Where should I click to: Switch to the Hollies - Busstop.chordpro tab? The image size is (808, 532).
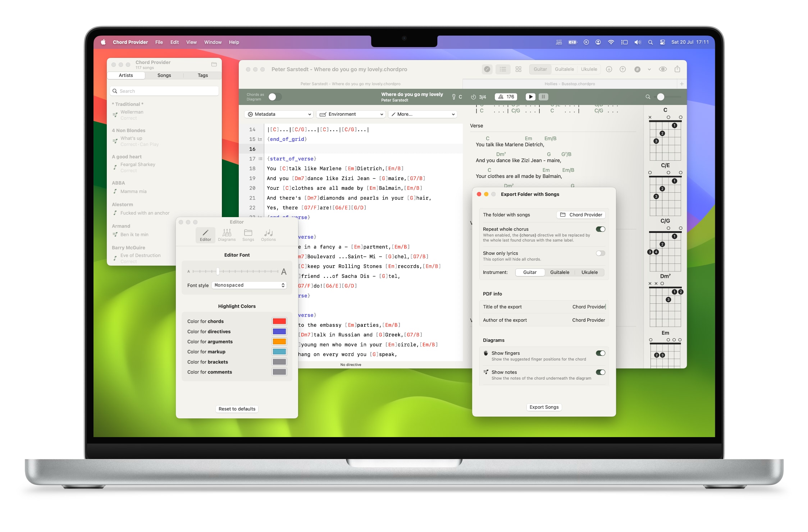[570, 84]
